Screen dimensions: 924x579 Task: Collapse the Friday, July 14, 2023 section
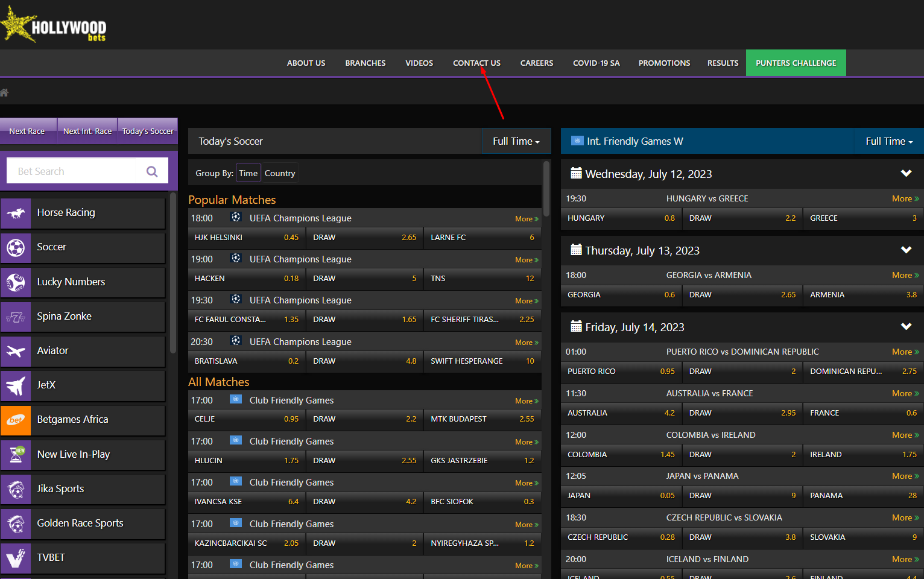(906, 327)
